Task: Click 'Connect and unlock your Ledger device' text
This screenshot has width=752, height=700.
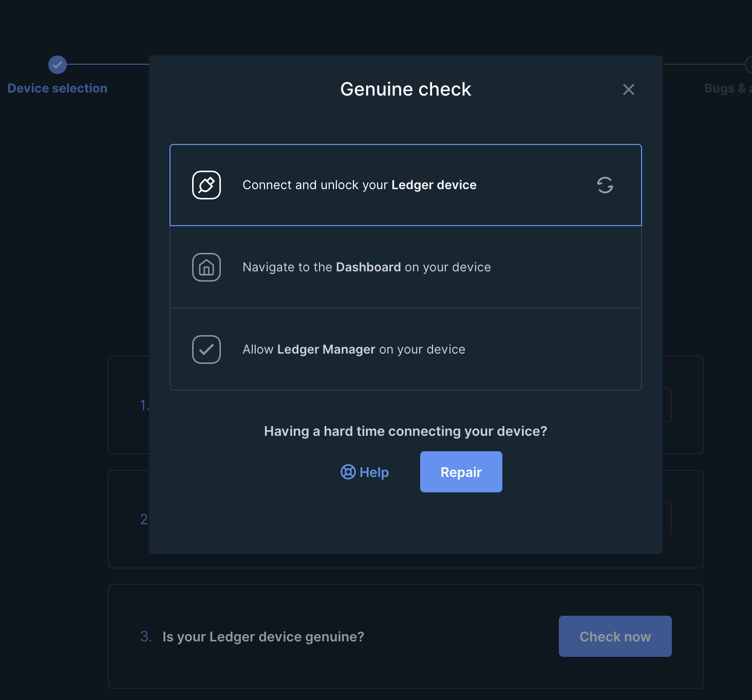Action: point(360,185)
